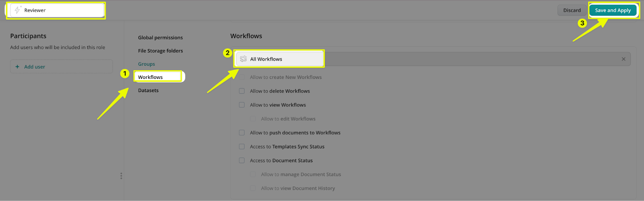The height and width of the screenshot is (201, 644).
Task: Enable Allow to delete Workflows checkbox
Action: (x=242, y=91)
